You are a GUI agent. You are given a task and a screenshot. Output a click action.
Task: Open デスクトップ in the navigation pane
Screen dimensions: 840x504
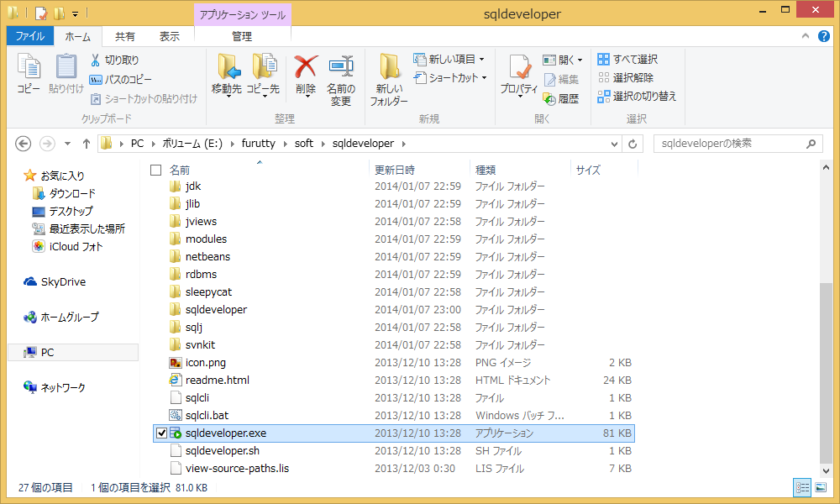(62, 211)
